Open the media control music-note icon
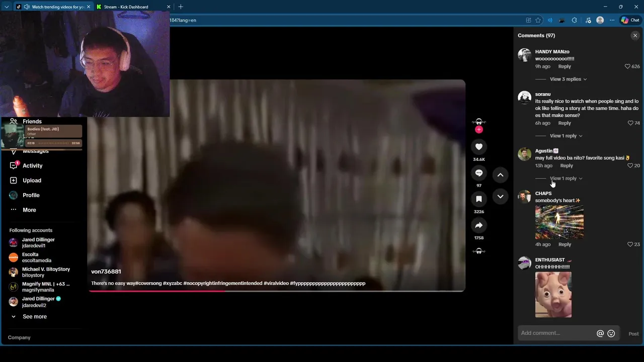This screenshot has height=362, width=644. 588,20
